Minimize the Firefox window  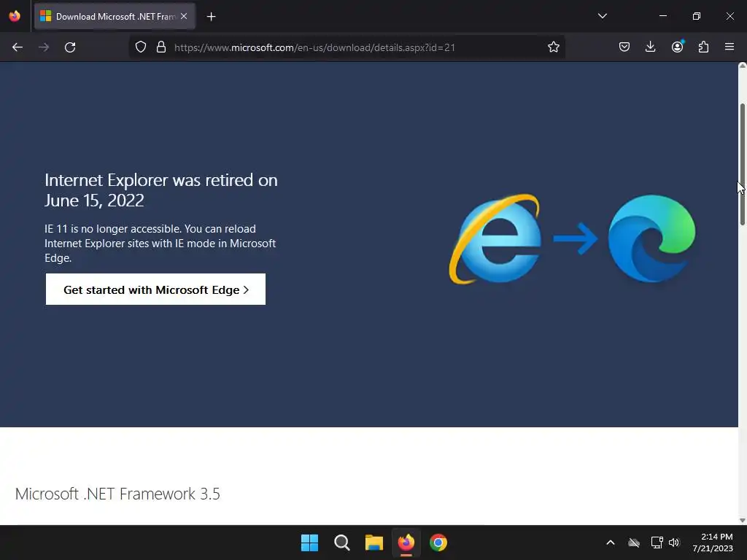[662, 16]
